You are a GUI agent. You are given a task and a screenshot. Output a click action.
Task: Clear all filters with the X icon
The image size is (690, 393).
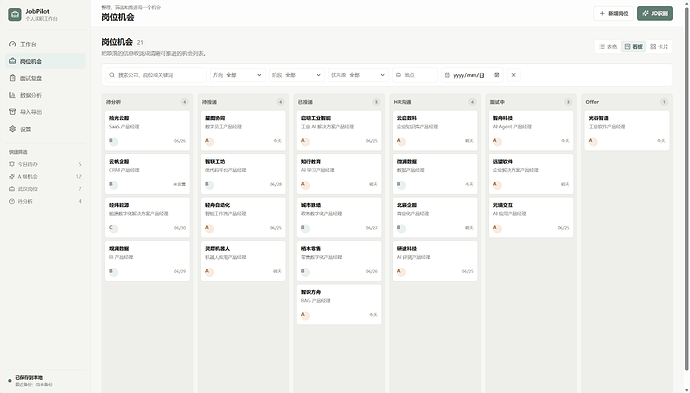pos(513,75)
